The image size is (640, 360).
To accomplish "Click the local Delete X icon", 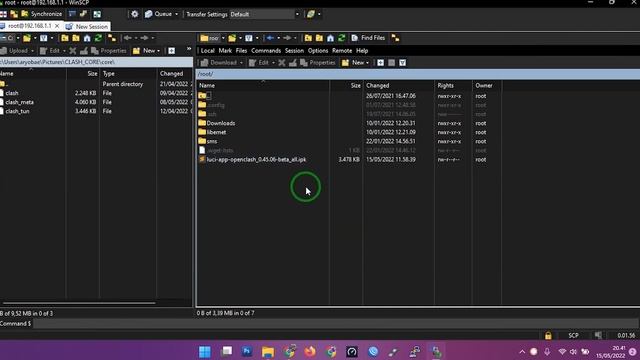I will point(73,51).
